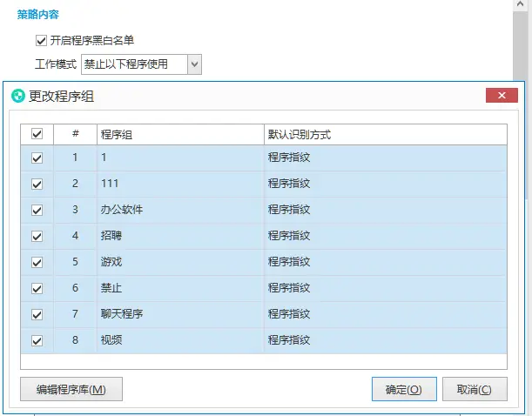The width and height of the screenshot is (532, 416).
Task: Select the 聊天程序 row name
Action: point(122,314)
